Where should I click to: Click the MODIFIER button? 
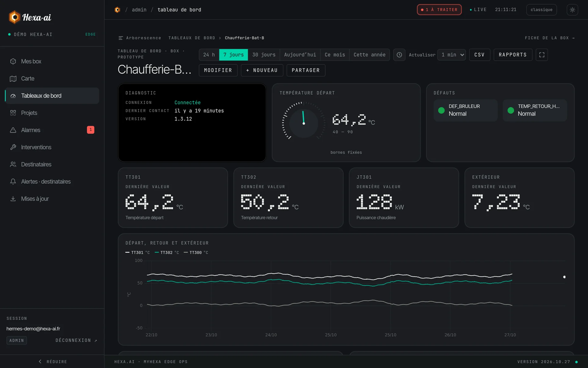click(218, 70)
